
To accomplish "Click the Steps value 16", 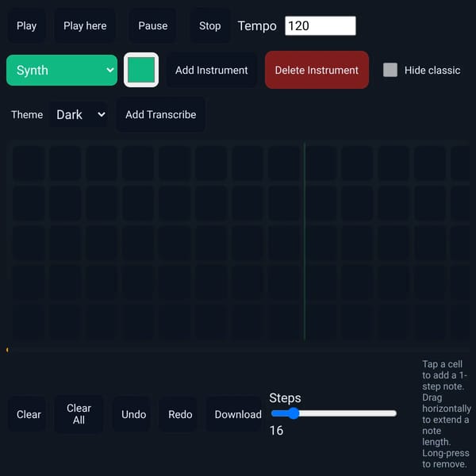I will pyautogui.click(x=276, y=431).
